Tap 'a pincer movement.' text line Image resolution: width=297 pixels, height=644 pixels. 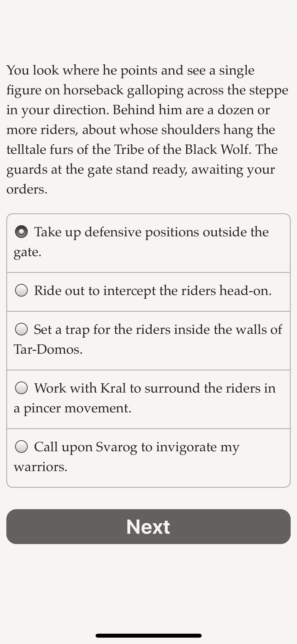(73, 408)
